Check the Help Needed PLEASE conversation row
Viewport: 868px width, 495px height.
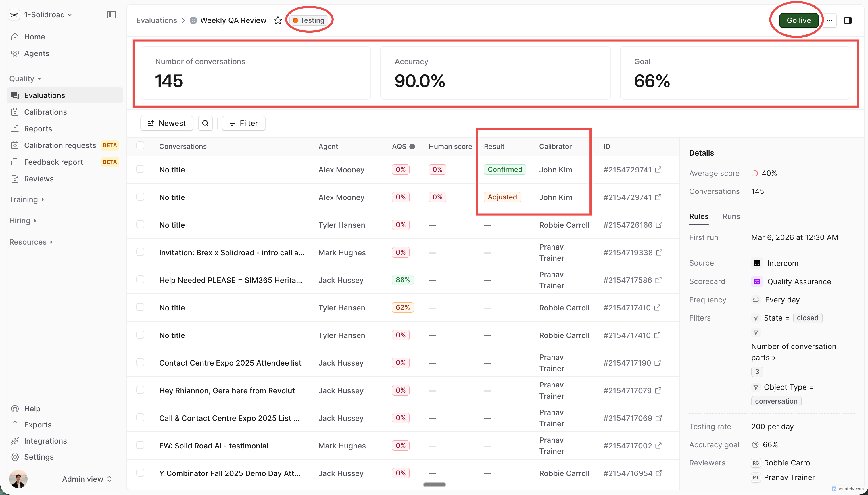click(x=140, y=279)
